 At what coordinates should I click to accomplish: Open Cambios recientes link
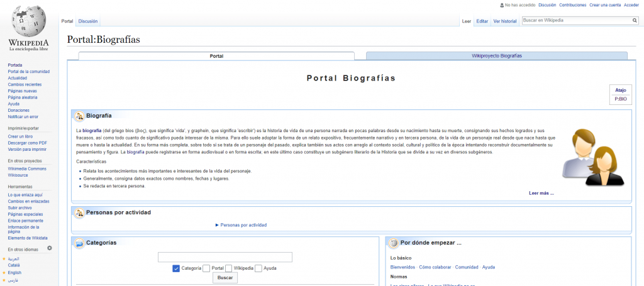tap(25, 84)
